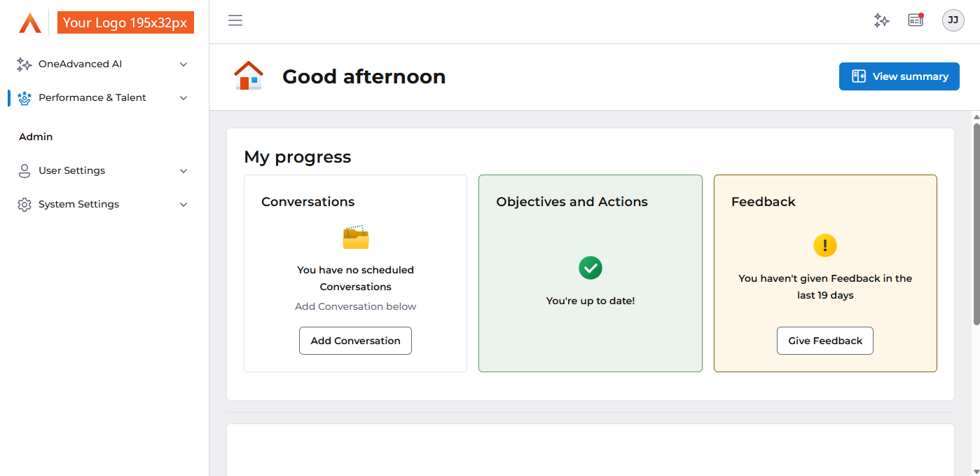
Task: Expand the Performance & Talent chevron
Action: click(184, 98)
